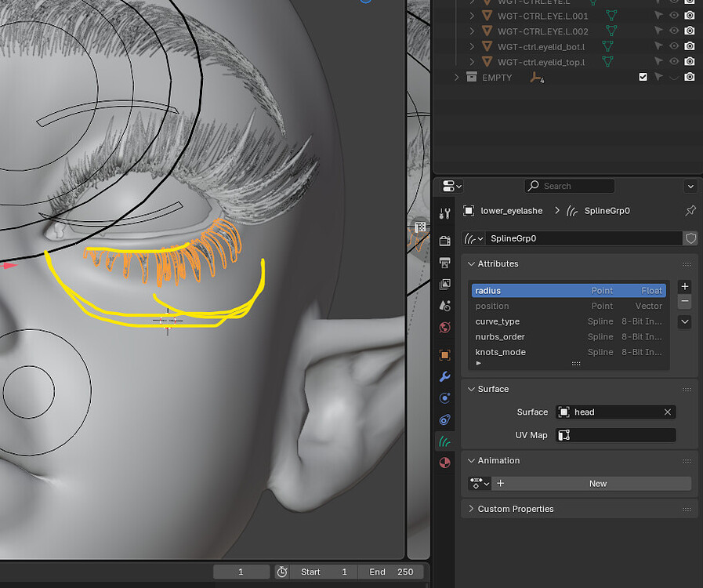Add a new attribute with plus button
The image size is (703, 588).
click(685, 286)
